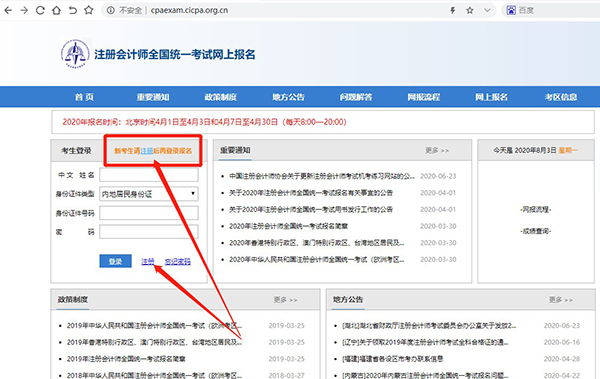The height and width of the screenshot is (379, 600).
Task: Open the 网上报名 nav item
Action: pyautogui.click(x=491, y=97)
